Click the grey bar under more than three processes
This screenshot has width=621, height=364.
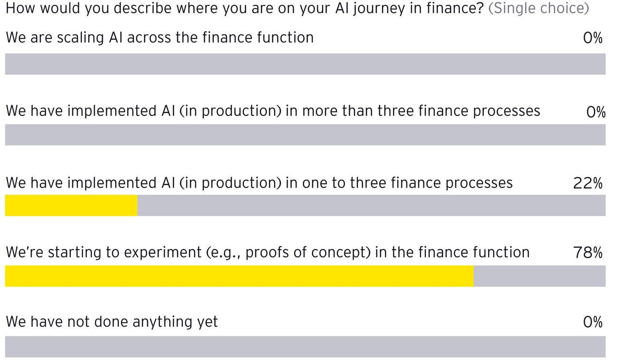(305, 135)
